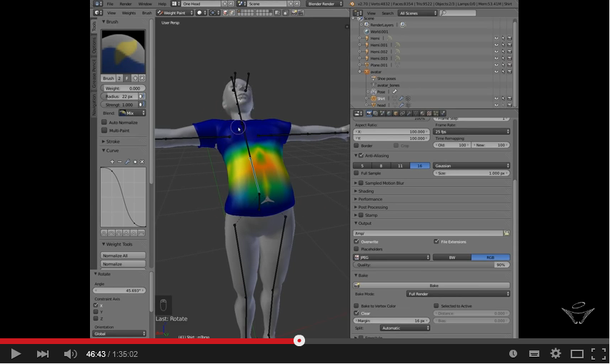The width and height of the screenshot is (610, 364).
Task: Delete curve point with X icon
Action: [142, 162]
